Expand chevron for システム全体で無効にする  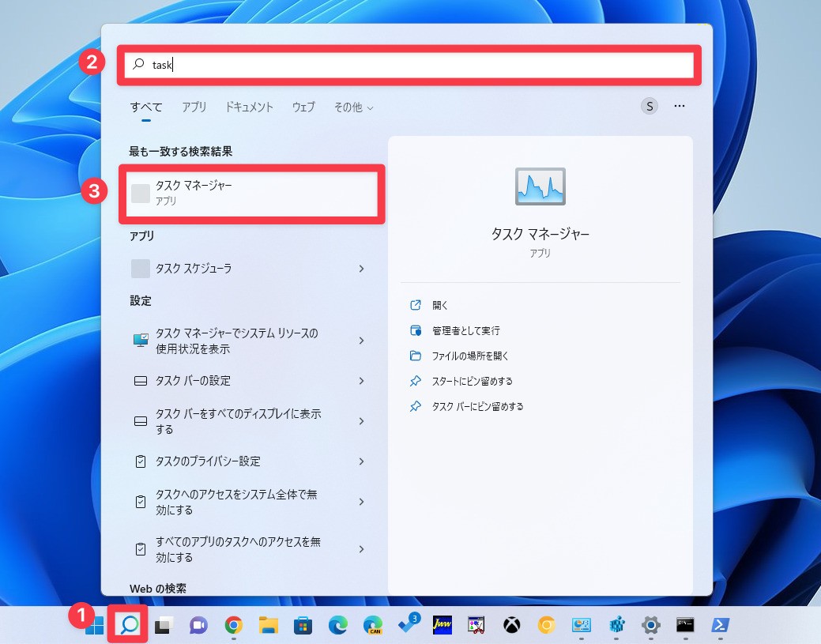(361, 502)
